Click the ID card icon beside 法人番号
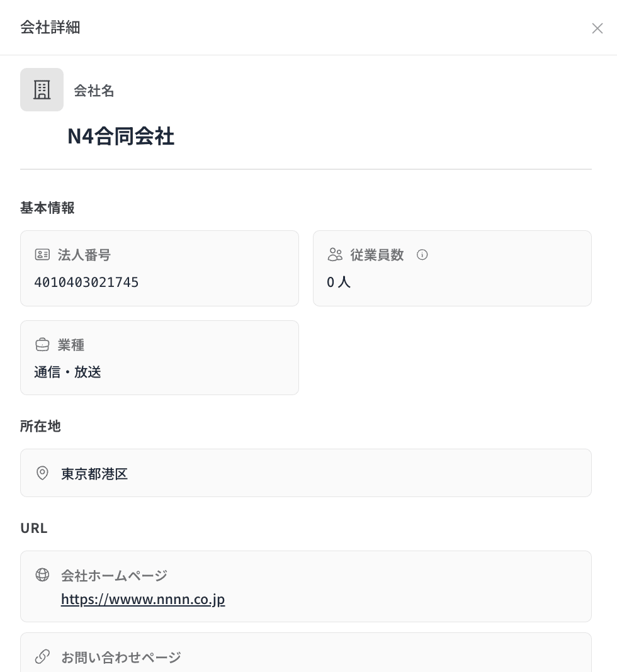 (x=42, y=255)
